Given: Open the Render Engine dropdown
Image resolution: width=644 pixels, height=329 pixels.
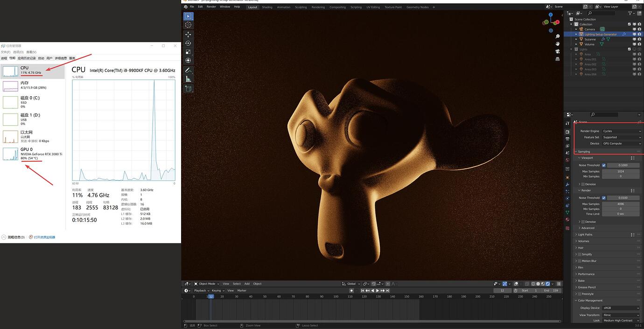Looking at the screenshot, I should 621,131.
